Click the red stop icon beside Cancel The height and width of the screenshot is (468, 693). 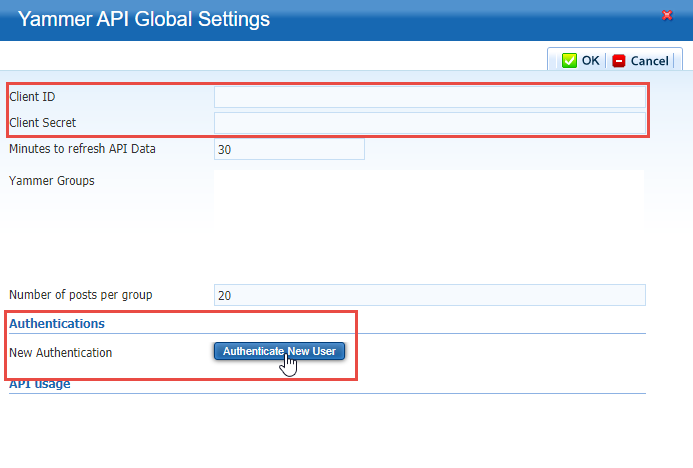(619, 61)
